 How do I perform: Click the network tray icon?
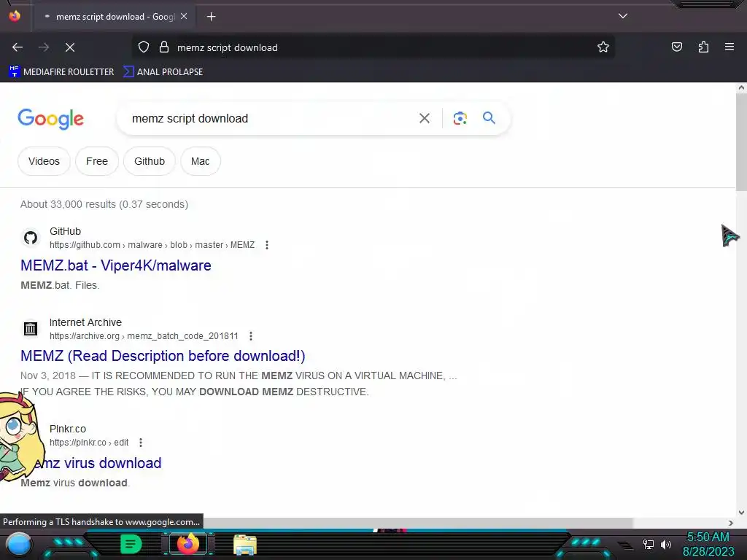(x=649, y=544)
